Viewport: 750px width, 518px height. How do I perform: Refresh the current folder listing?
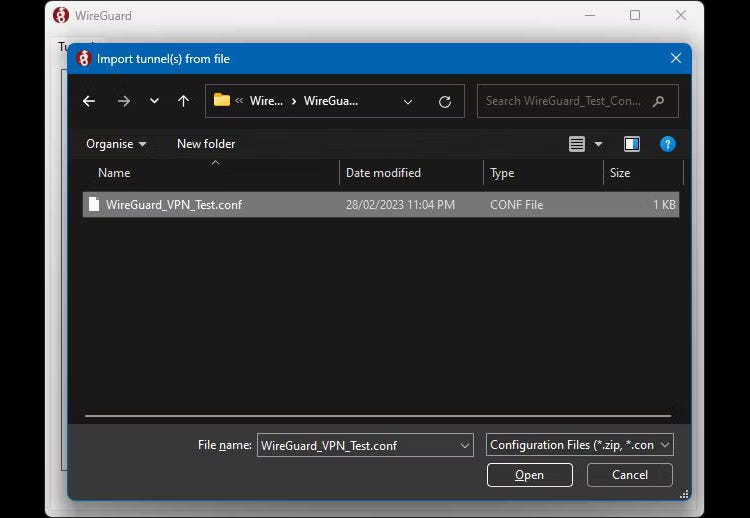click(x=445, y=101)
